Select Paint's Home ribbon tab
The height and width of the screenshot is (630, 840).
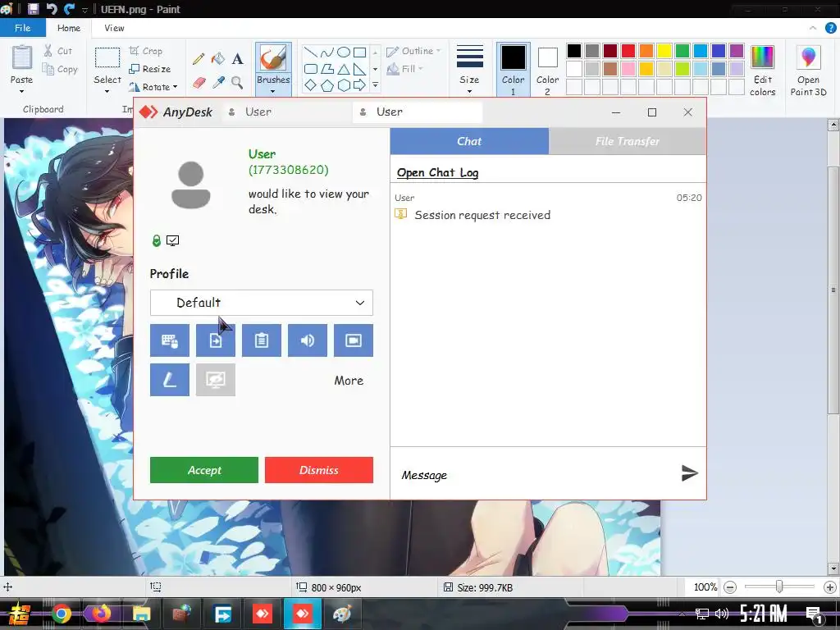point(69,28)
